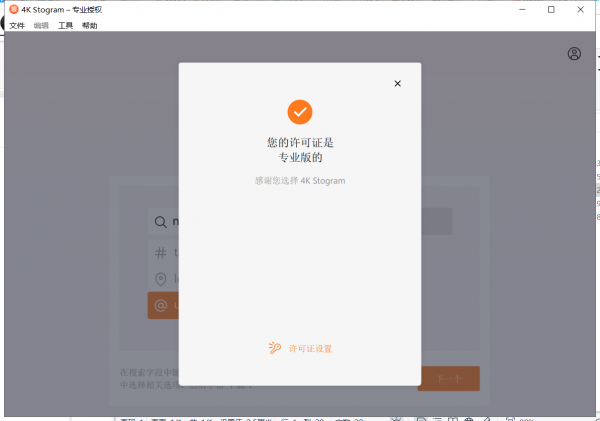Close the license dialog with X
This screenshot has width=600, height=421.
pos(398,83)
